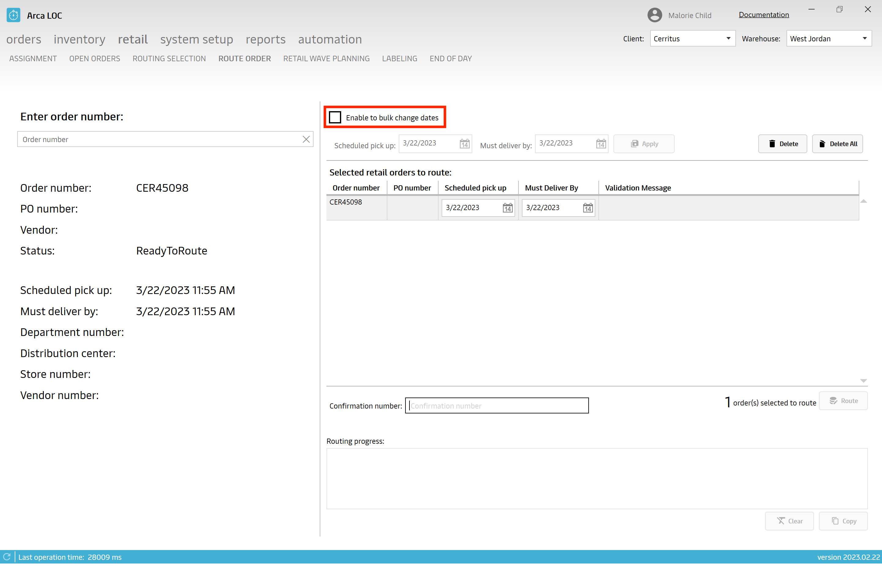This screenshot has width=882, height=588.
Task: Enable to bulk change dates checkbox
Action: [x=335, y=118]
